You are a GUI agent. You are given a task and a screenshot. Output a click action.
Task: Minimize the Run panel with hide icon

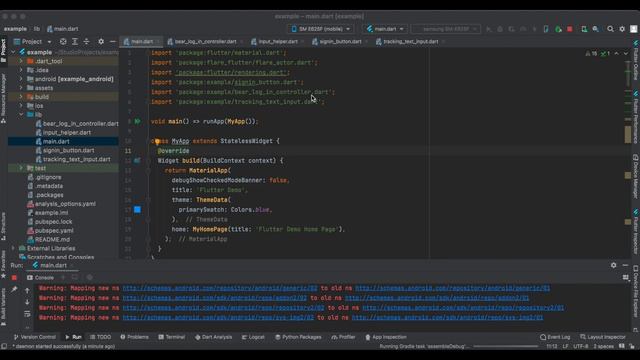point(625,265)
